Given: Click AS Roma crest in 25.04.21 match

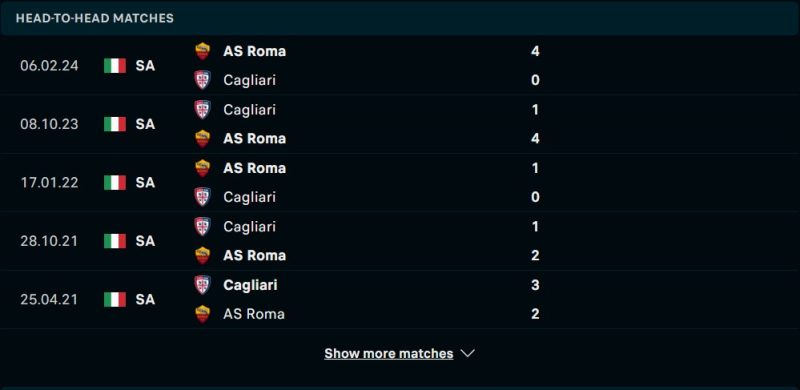Looking at the screenshot, I should coord(203,314).
